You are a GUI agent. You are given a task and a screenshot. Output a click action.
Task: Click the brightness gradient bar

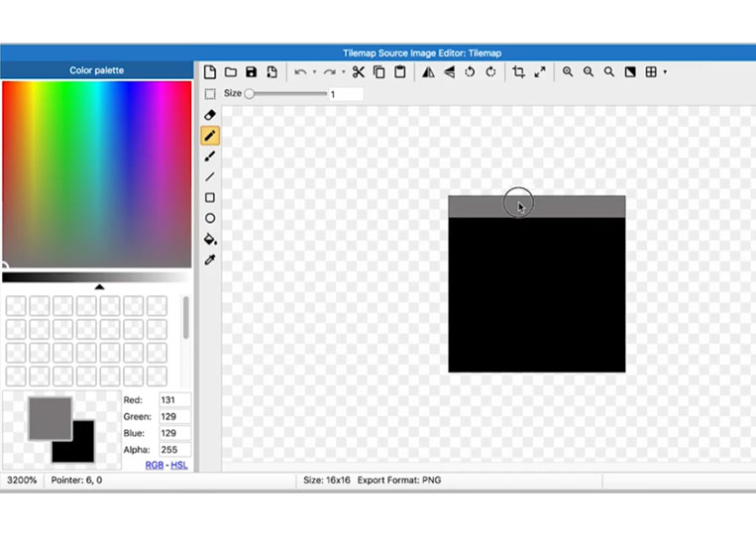[x=97, y=277]
